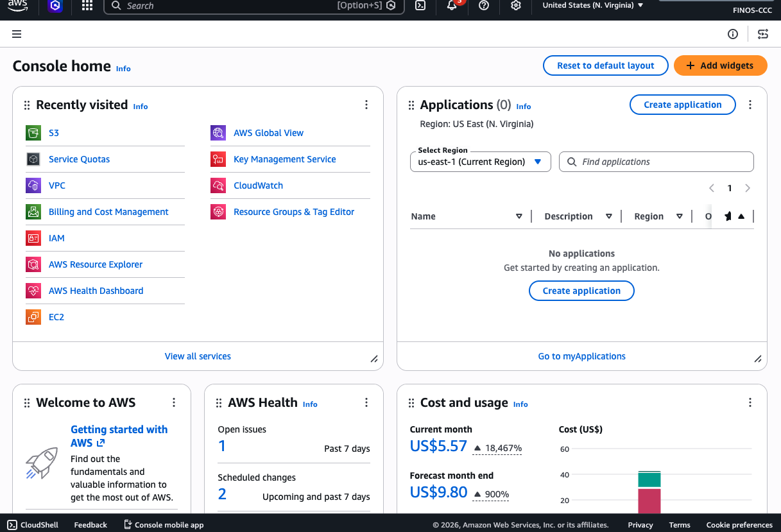Screen dimensions: 781x532
Task: Click the AWS Health Dashboard icon
Action: tap(33, 291)
